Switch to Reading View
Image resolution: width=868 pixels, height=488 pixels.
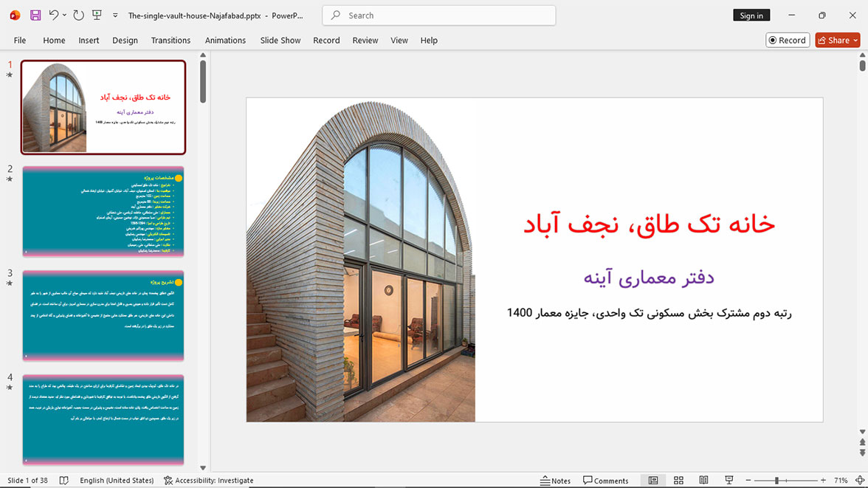[x=703, y=480]
